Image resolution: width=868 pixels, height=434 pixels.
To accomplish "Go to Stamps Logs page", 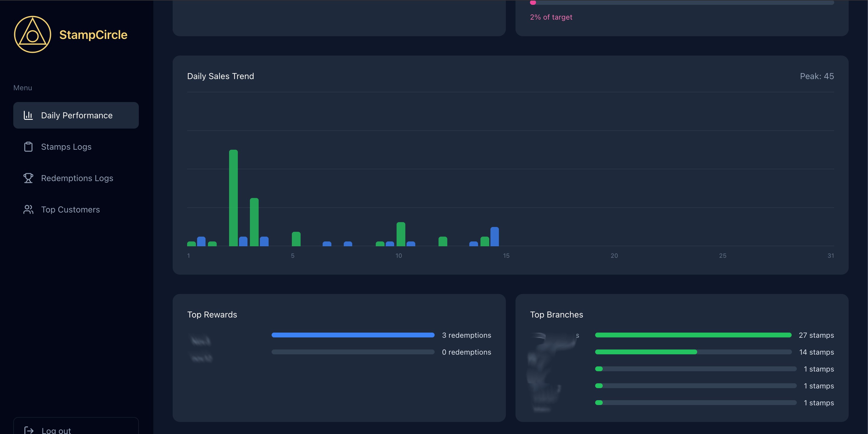I will tap(66, 147).
